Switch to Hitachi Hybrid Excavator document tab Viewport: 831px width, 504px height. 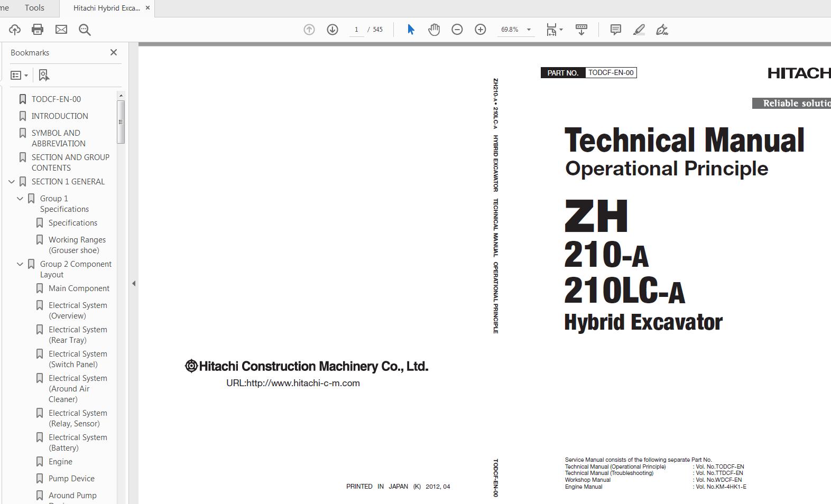coord(107,8)
